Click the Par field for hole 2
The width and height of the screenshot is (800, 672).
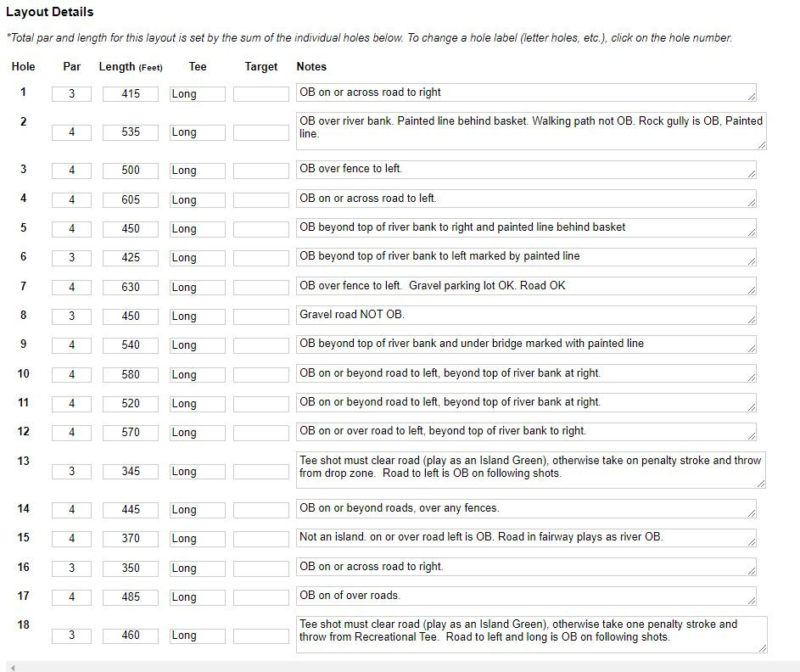click(x=71, y=132)
